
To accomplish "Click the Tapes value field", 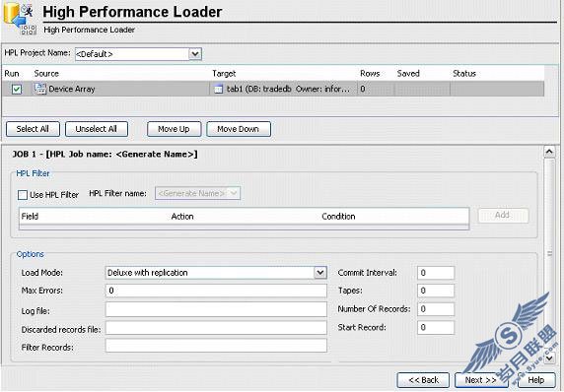I will point(436,291).
